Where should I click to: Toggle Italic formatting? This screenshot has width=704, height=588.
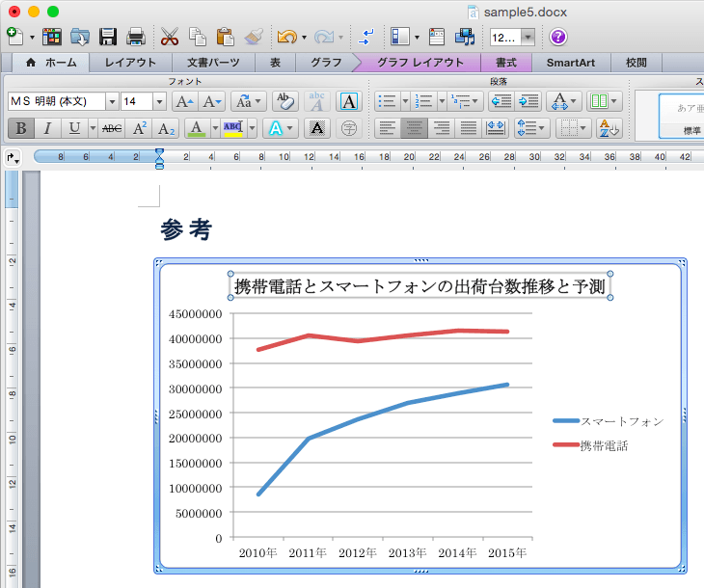click(x=47, y=128)
